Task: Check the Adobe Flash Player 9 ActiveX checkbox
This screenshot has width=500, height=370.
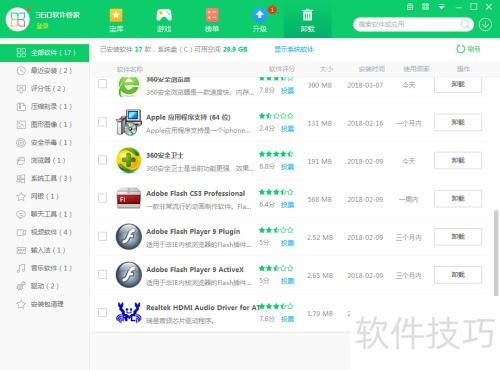Action: pos(103,274)
